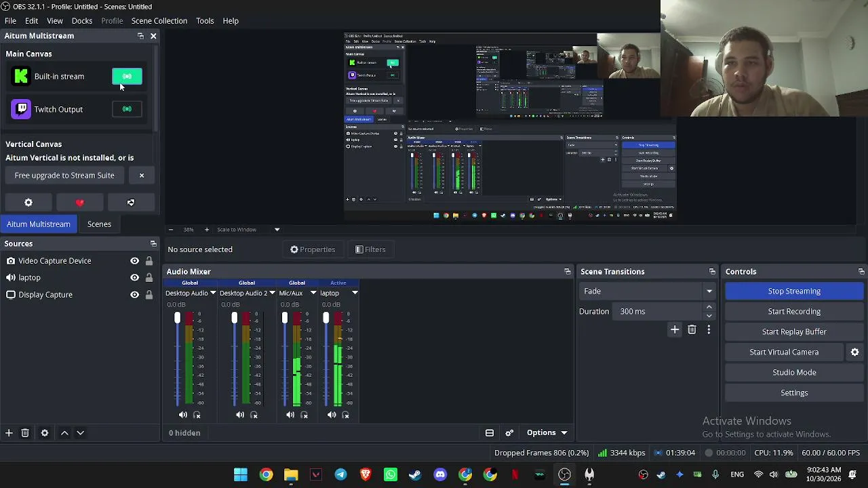Hide the laptop source
The height and width of the screenshot is (488, 868).
tap(135, 278)
